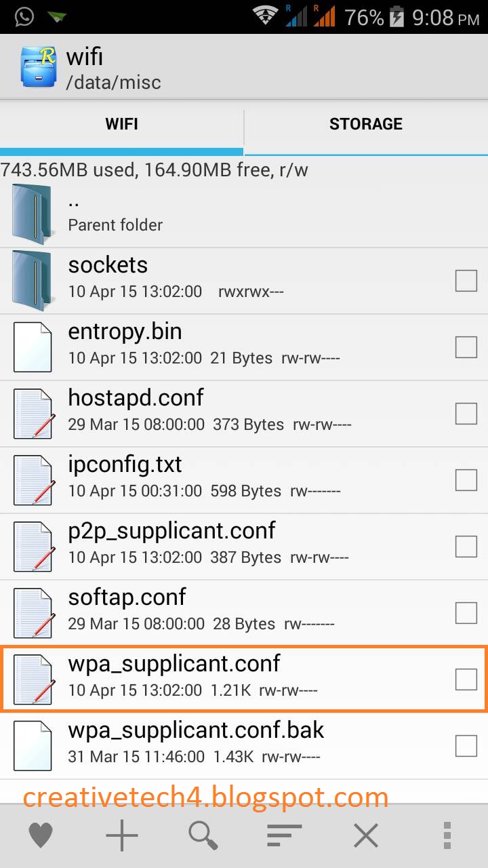The image size is (488, 868).
Task: Open the three-dot overflow menu
Action: 447,835
